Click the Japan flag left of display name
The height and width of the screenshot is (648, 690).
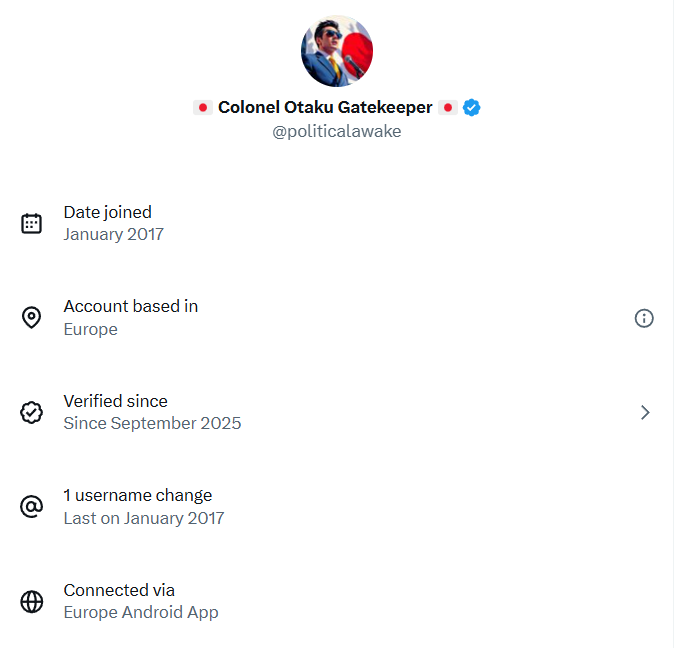click(x=203, y=107)
